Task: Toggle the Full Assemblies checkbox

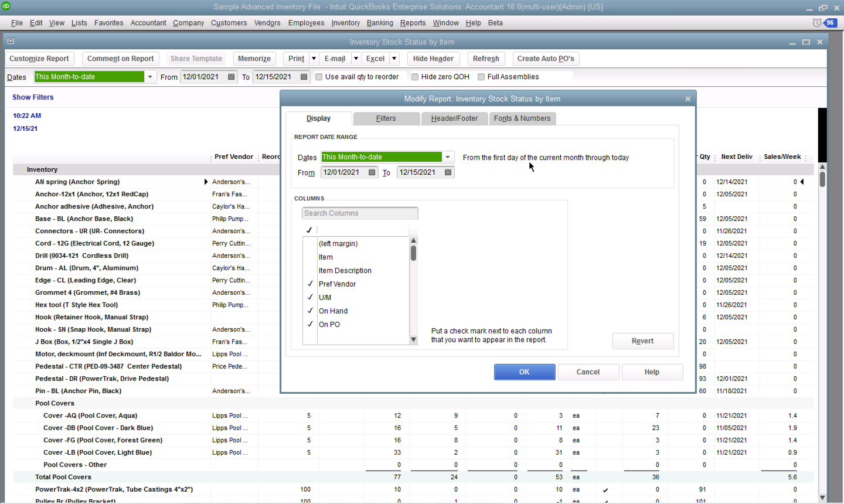Action: [481, 77]
